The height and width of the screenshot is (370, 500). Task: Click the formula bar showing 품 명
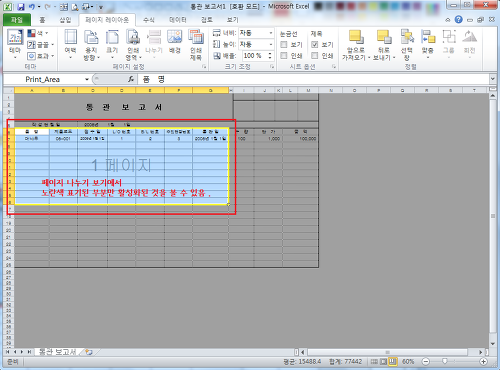313,79
